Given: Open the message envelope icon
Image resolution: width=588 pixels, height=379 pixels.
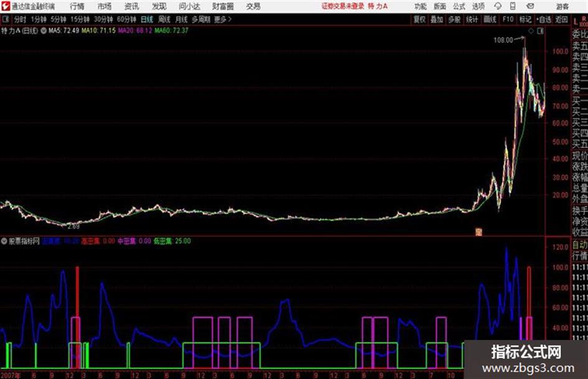Looking at the screenshot, I should point(530,6).
